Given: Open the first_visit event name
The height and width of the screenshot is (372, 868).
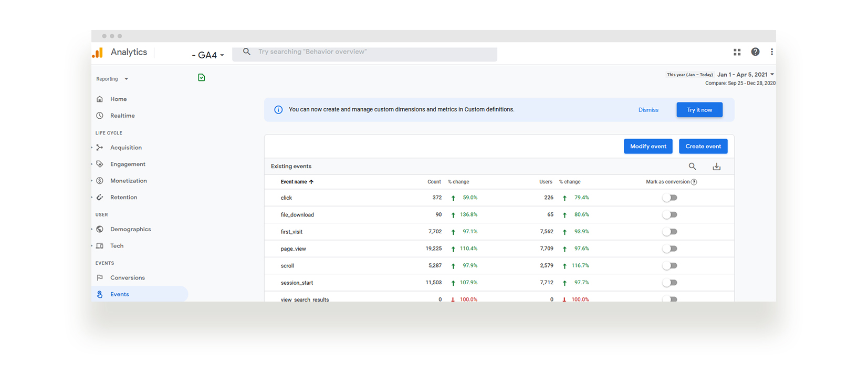Looking at the screenshot, I should click(291, 232).
